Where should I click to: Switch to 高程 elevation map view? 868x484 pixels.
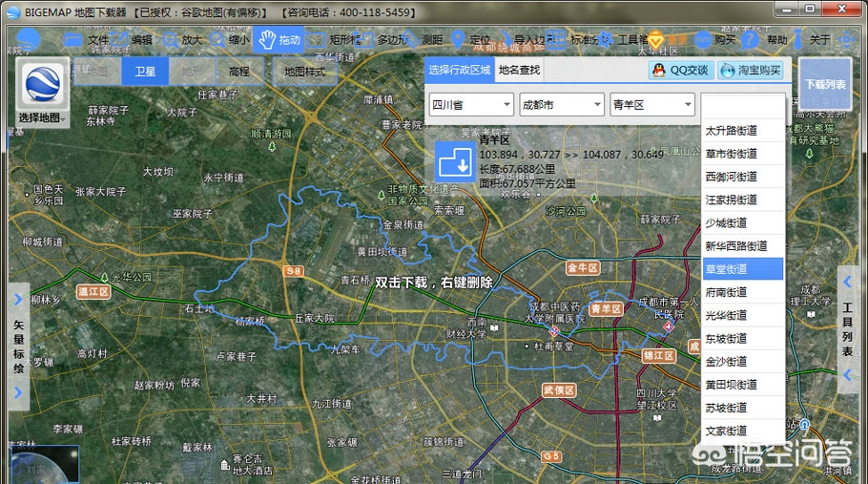(x=238, y=71)
